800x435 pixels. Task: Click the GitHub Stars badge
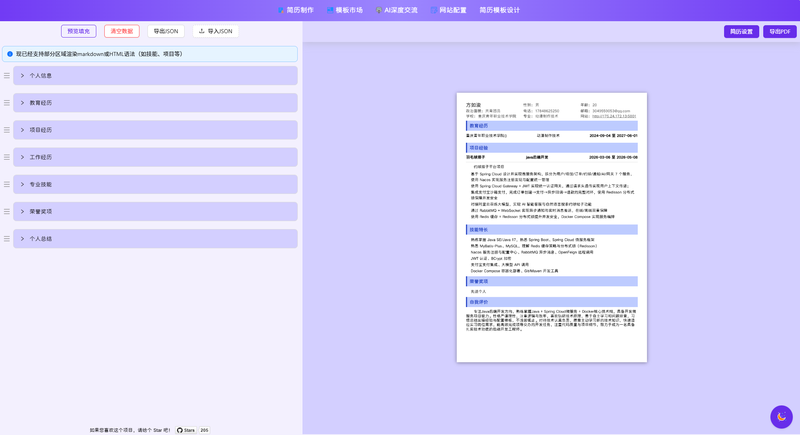tap(186, 430)
